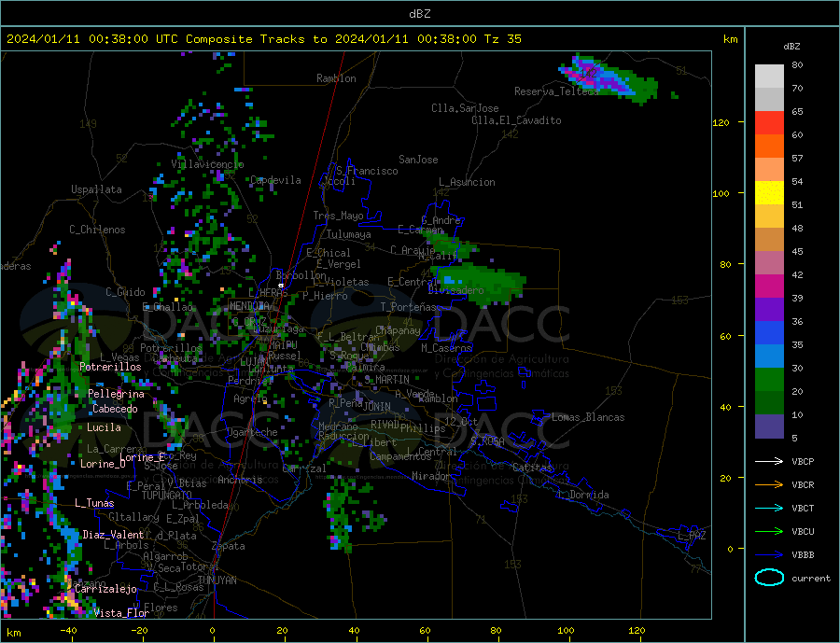Click the Tres_Mayo map label
840x643 pixels.
click(338, 216)
